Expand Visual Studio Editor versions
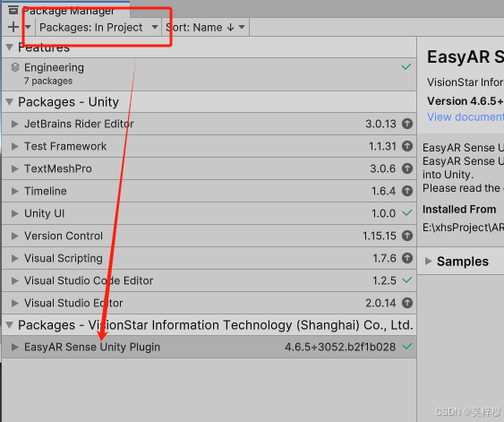Image resolution: width=504 pixels, height=422 pixels. point(15,303)
